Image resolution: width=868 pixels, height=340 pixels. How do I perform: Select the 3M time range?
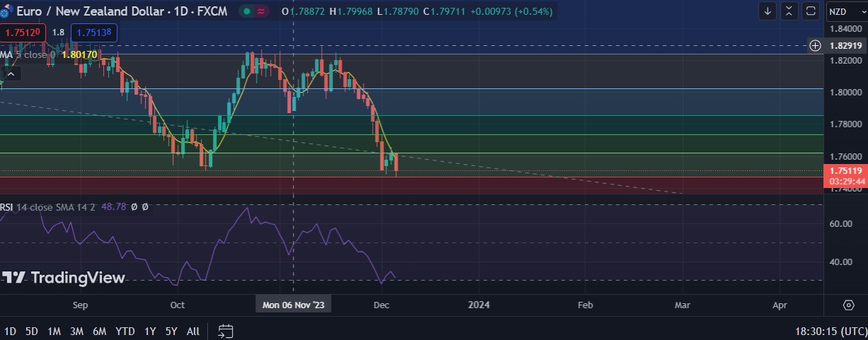tap(77, 330)
